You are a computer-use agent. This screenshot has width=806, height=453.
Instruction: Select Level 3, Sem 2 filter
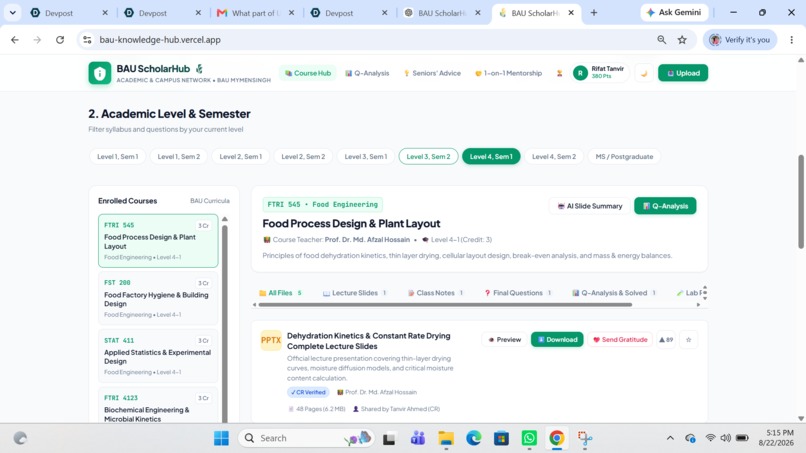point(428,156)
